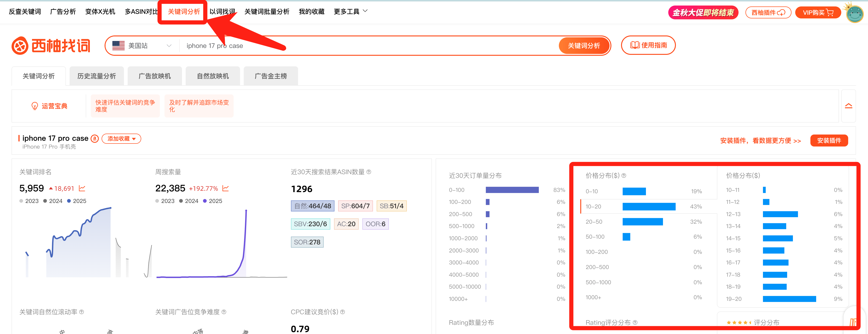868x334 pixels.
Task: Click the 19–20 price distribution bar
Action: click(x=789, y=299)
